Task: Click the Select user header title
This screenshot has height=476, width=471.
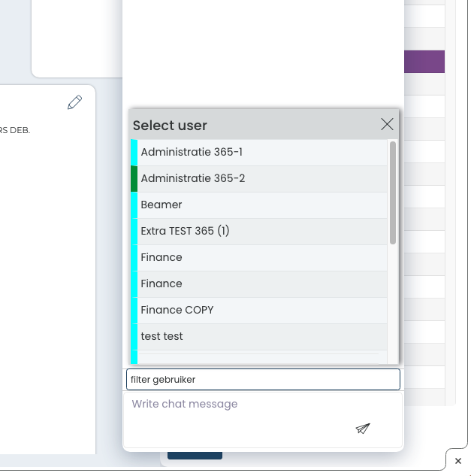Action: (170, 126)
